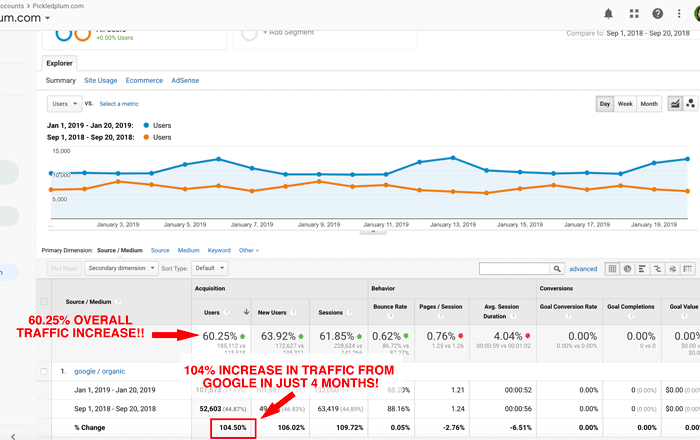Switch to line chart view icon

pyautogui.click(x=675, y=104)
